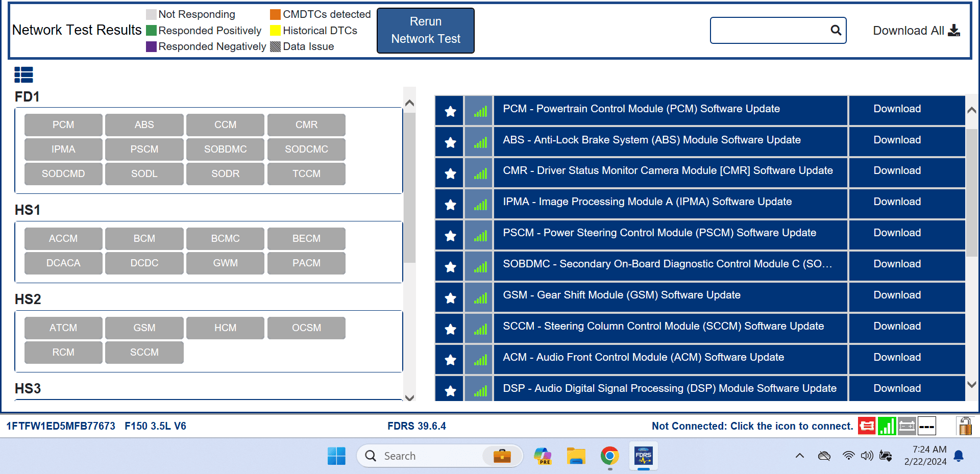Click Download All in the header

tap(915, 30)
